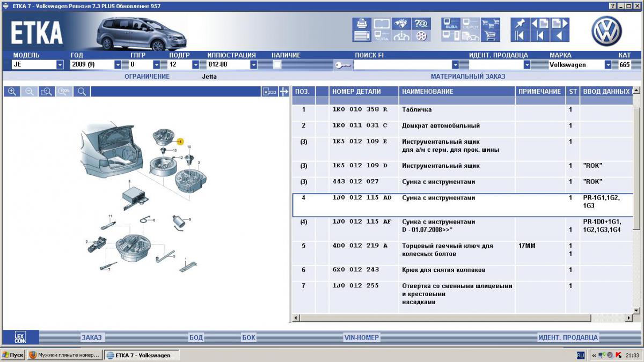Click the ПРИМЕЧАНИЕ column header
Image resolution: width=644 pixels, height=362 pixels.
(x=540, y=92)
